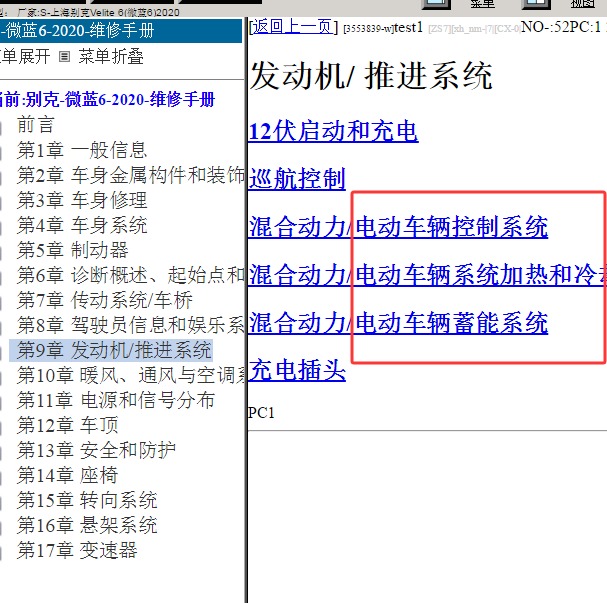Select highlighted 第9章 发动机/推进系统
The image size is (607, 603).
tap(111, 350)
